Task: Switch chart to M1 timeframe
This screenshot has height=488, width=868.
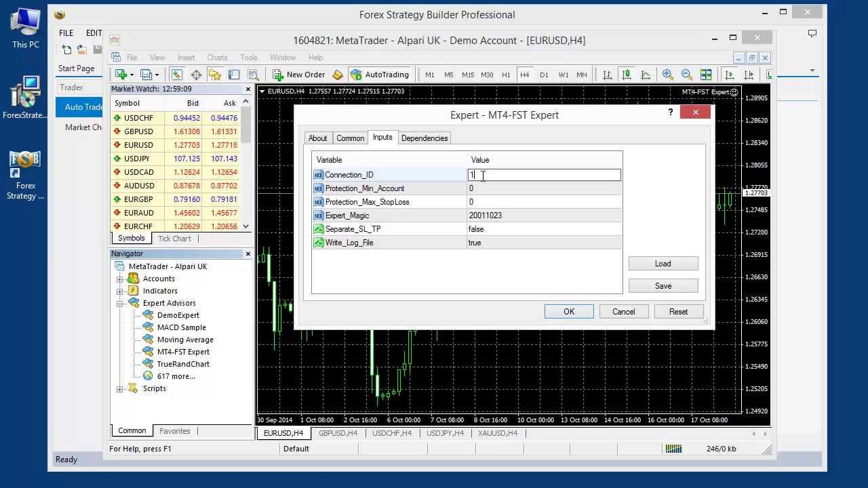Action: coord(430,75)
